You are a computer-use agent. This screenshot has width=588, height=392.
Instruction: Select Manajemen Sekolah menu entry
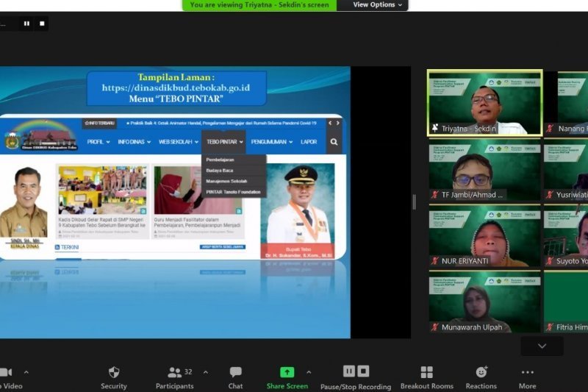(226, 181)
